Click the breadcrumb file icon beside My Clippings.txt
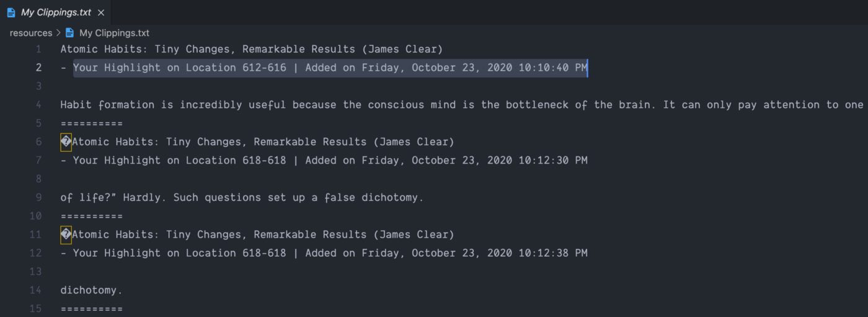This screenshot has width=868, height=317. coord(69,33)
